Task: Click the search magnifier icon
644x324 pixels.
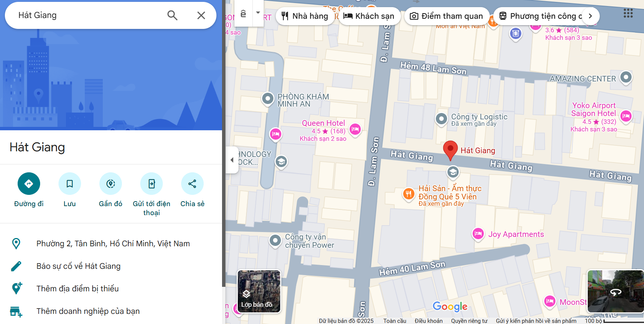Action: pos(172,15)
